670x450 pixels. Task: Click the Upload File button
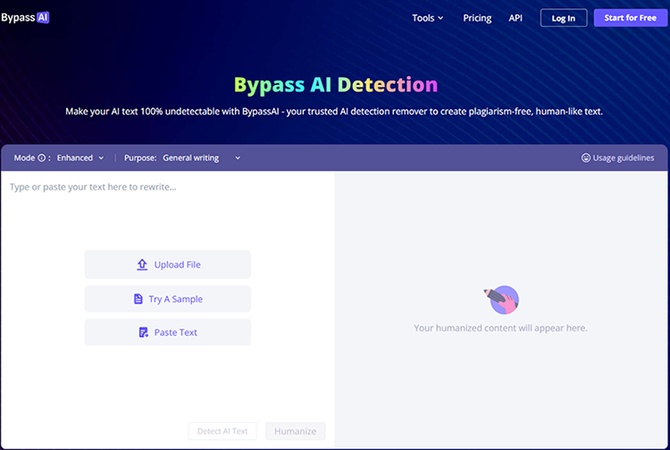[x=168, y=265]
